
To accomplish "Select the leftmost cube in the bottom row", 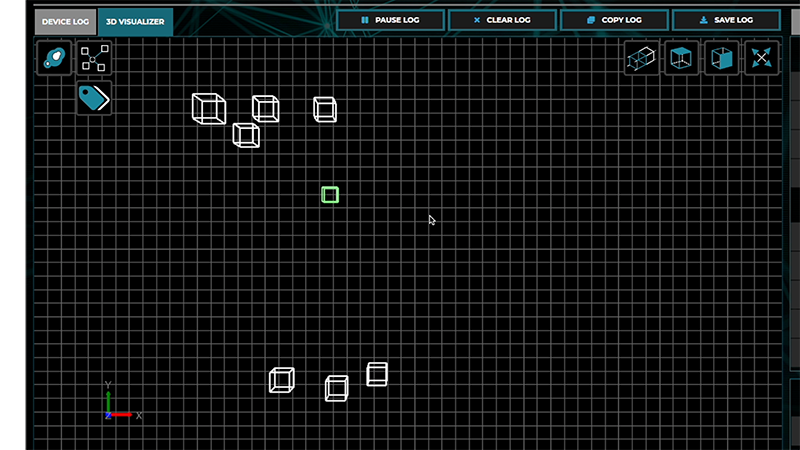I will point(282,380).
